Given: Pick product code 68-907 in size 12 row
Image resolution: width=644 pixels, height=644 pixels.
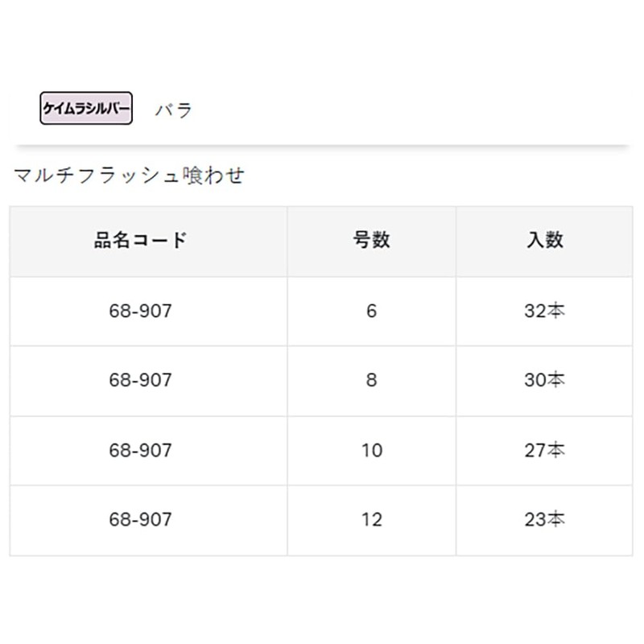Looking at the screenshot, I should point(141,520).
